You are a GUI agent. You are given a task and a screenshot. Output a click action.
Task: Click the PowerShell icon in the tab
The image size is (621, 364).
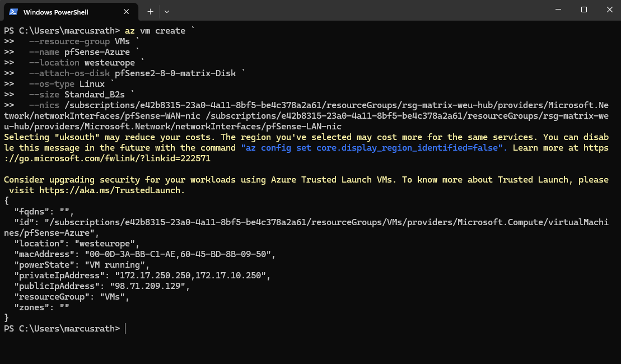(x=13, y=11)
